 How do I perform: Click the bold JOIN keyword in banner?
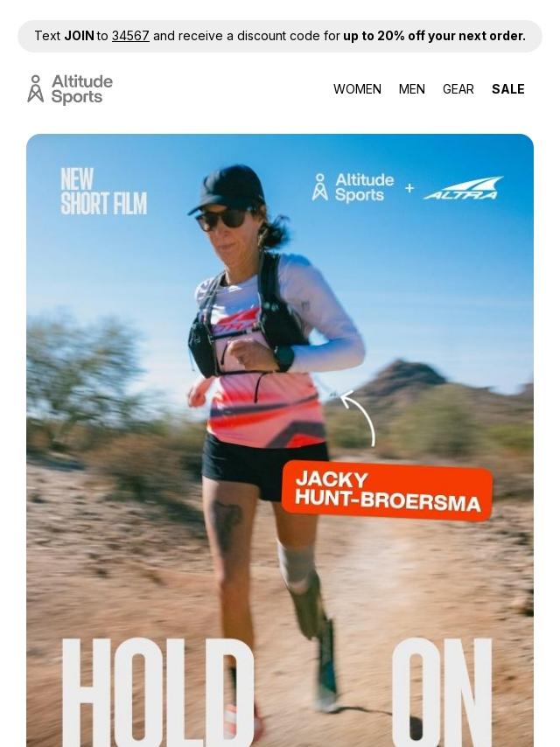click(x=79, y=36)
